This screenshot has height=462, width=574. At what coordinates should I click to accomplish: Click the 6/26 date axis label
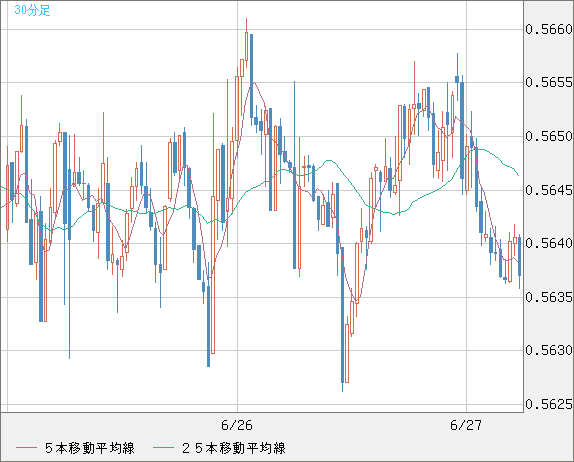[237, 425]
